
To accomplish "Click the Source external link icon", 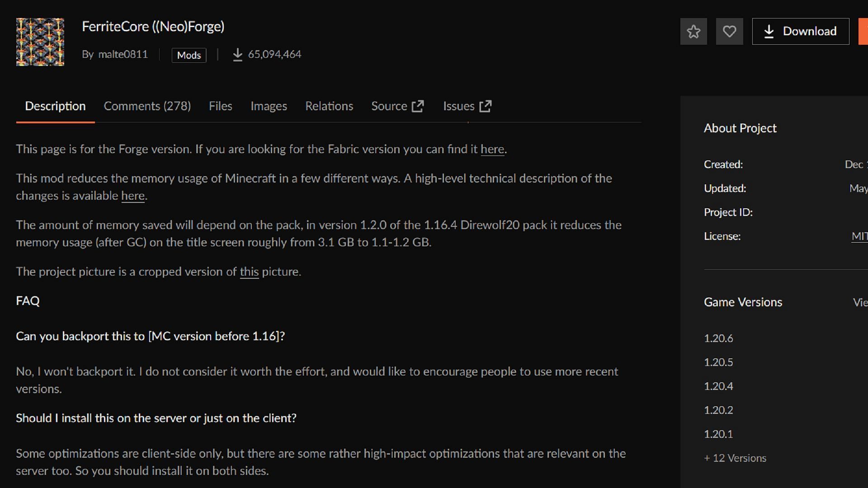I will tap(419, 106).
